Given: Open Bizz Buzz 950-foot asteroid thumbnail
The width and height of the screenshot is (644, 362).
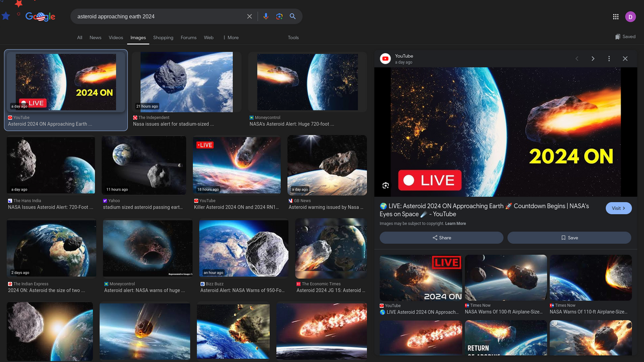Looking at the screenshot, I should click(244, 248).
